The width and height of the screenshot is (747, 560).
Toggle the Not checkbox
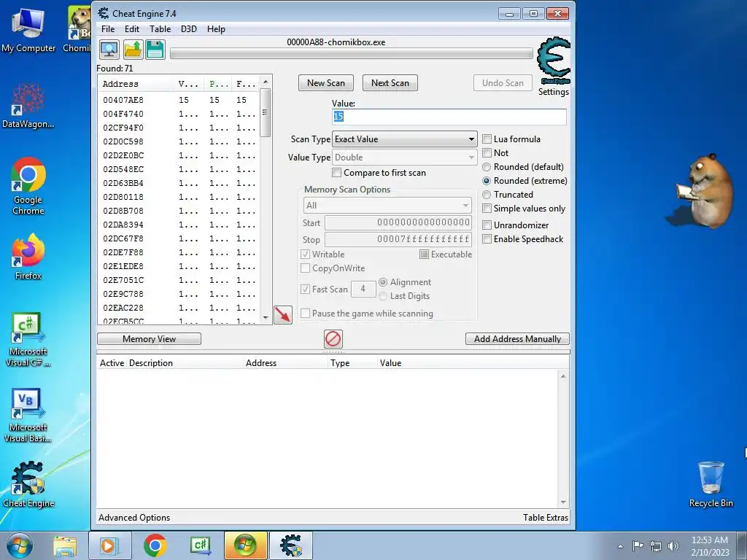[487, 153]
